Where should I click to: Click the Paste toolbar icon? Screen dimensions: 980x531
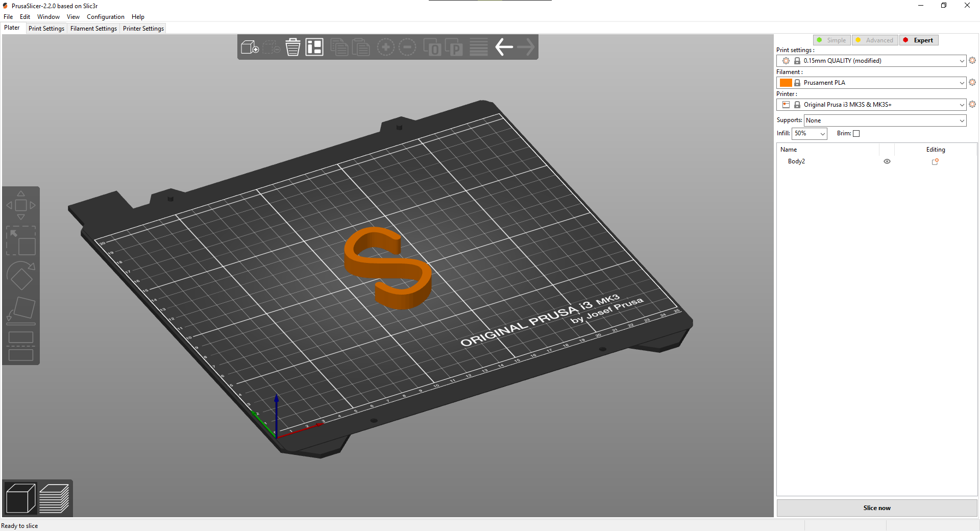click(x=360, y=47)
